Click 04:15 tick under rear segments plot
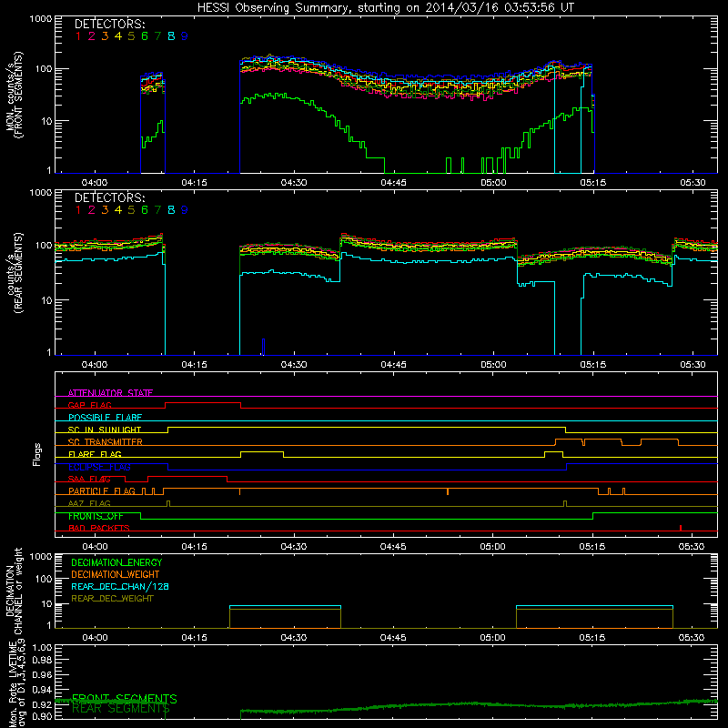Screen dimensions: 728x728 pyautogui.click(x=194, y=365)
